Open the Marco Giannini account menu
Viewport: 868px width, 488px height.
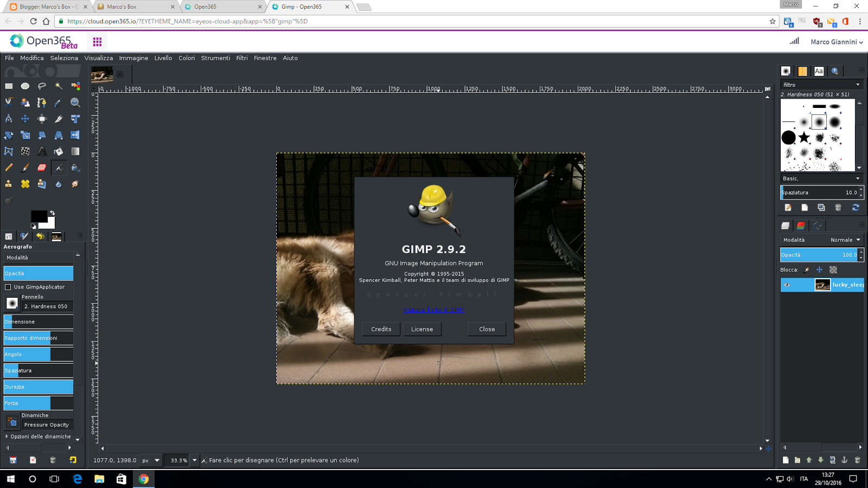(x=837, y=42)
